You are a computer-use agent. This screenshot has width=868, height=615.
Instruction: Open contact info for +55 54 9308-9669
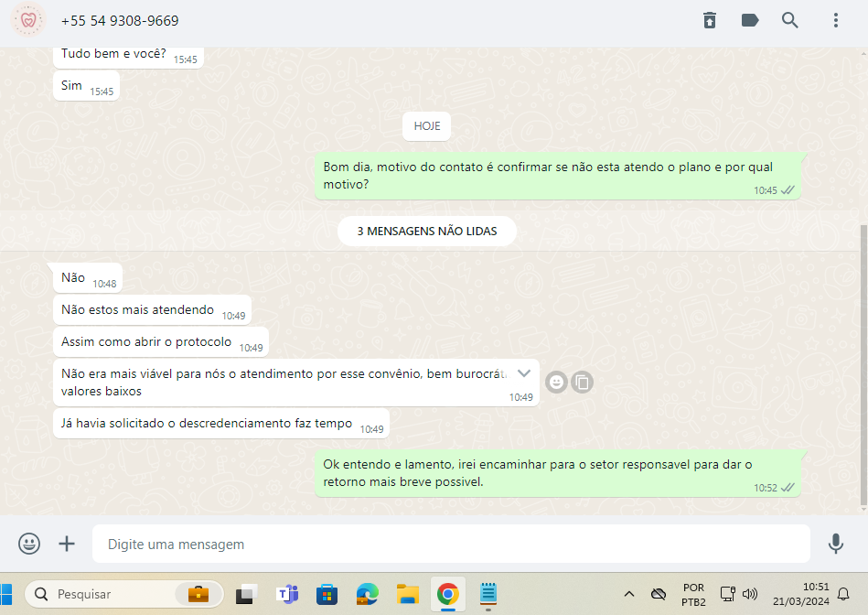click(120, 20)
